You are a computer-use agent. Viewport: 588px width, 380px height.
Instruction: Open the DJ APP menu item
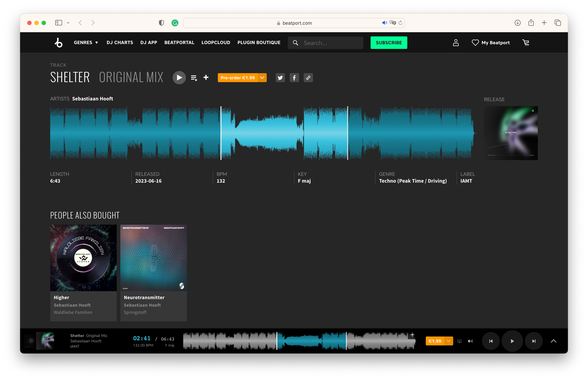[x=148, y=43]
